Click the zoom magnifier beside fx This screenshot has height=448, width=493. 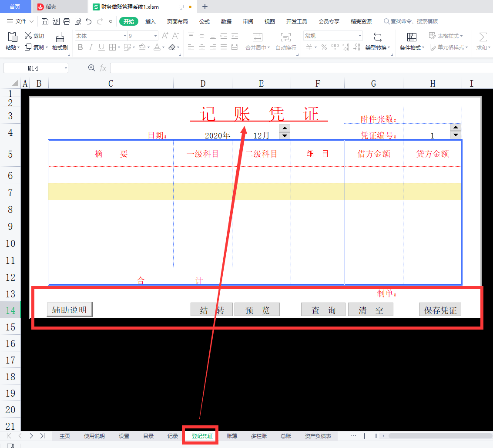click(x=91, y=68)
